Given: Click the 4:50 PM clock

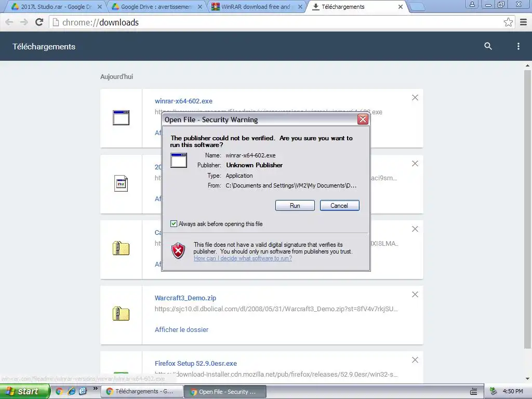Looking at the screenshot, I should (x=513, y=392).
